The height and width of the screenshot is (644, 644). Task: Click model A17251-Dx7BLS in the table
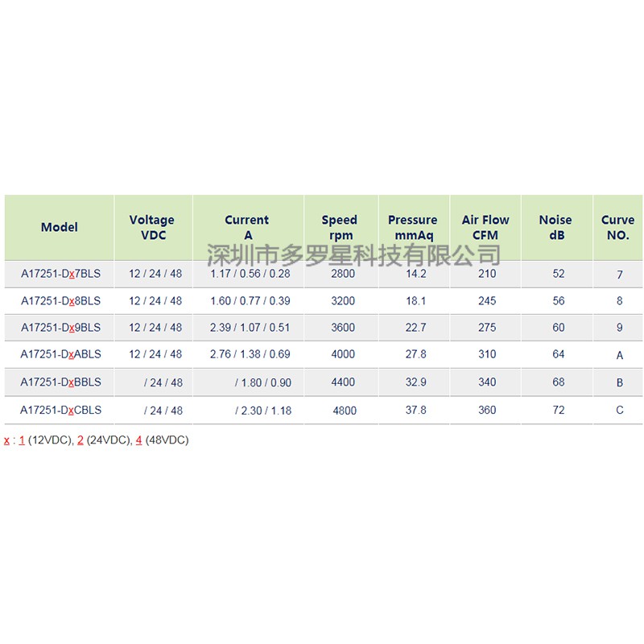(x=60, y=274)
